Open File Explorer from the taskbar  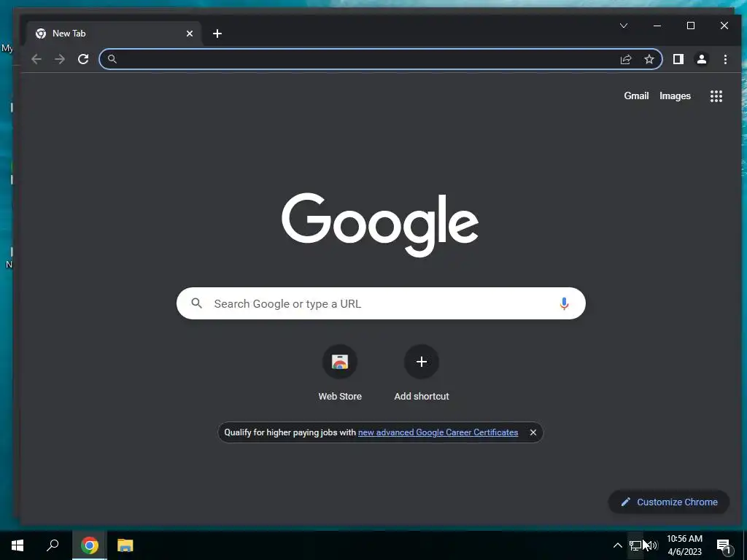(x=125, y=545)
